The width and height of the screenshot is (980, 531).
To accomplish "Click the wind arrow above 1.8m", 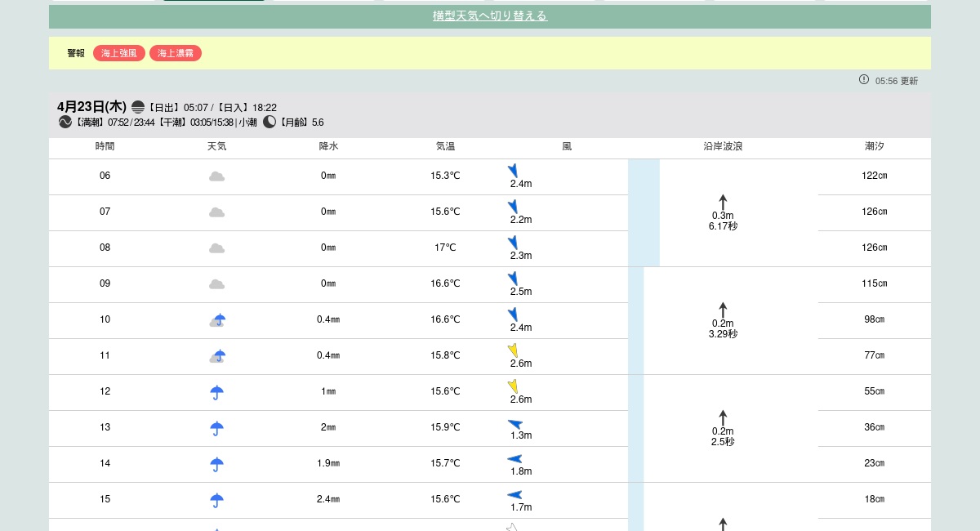I will [514, 459].
